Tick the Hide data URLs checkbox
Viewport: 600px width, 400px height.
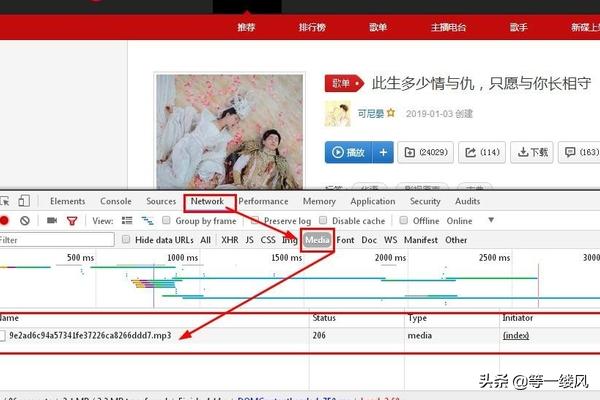click(x=126, y=240)
